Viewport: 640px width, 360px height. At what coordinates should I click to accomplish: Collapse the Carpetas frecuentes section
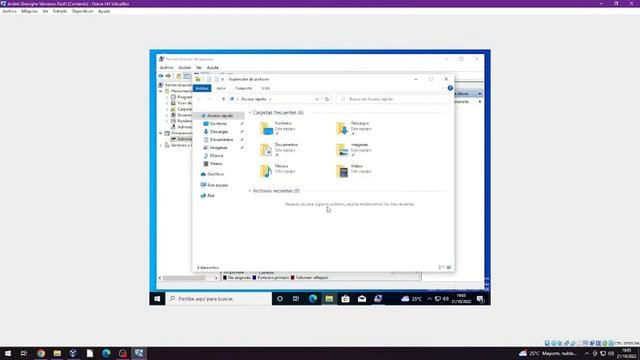tap(250, 113)
